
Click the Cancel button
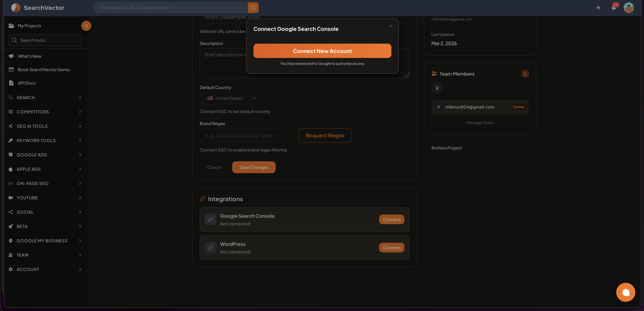(x=214, y=167)
